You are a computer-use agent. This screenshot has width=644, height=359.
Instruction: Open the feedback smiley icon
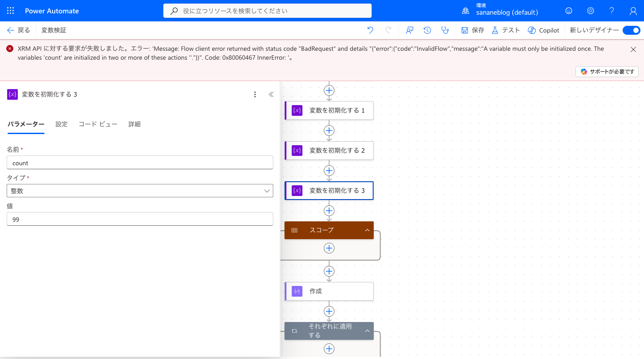coord(569,11)
